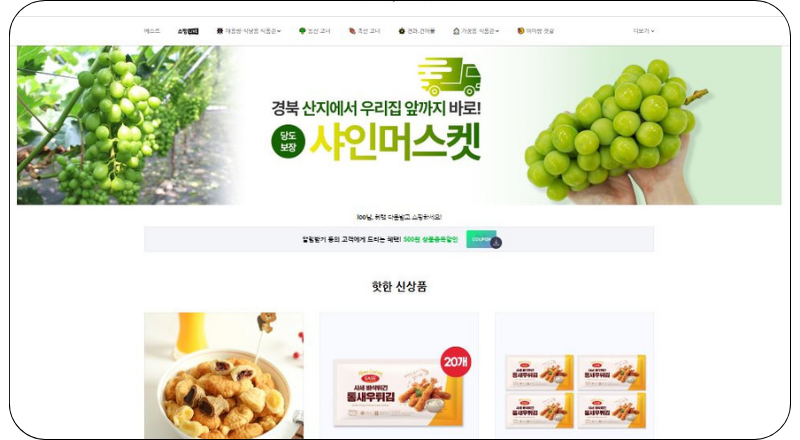Click the snowflake frozen-food icon in navigation
Viewport: 800px width, 440px height.
(x=220, y=31)
